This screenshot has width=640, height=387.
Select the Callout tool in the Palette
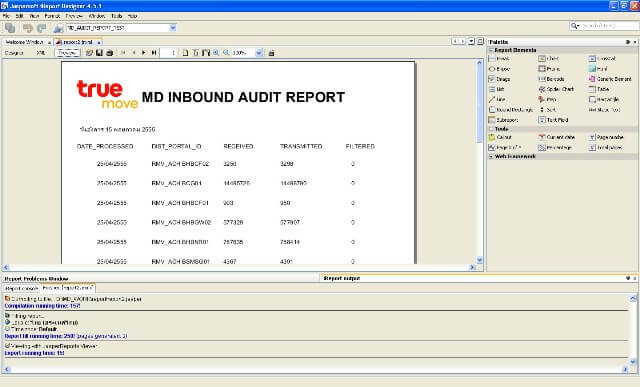coord(500,137)
